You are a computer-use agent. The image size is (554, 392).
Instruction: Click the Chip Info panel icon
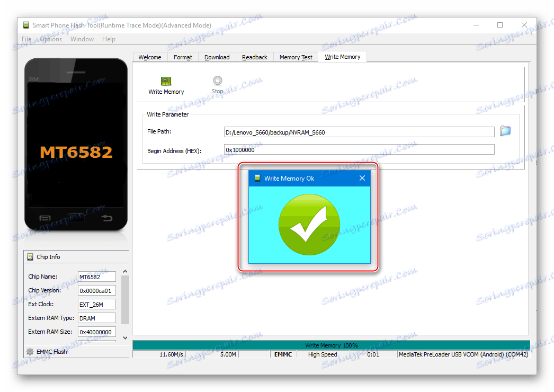point(30,256)
